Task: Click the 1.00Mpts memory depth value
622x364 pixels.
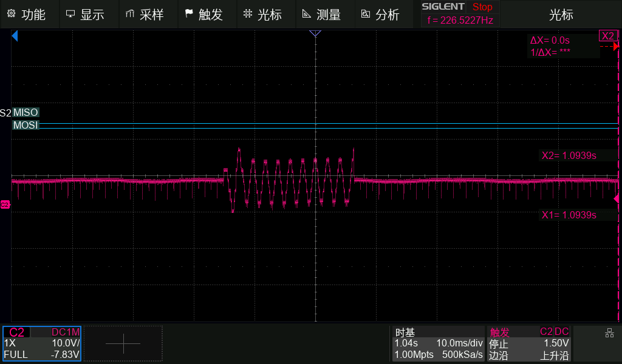Action: [x=414, y=354]
